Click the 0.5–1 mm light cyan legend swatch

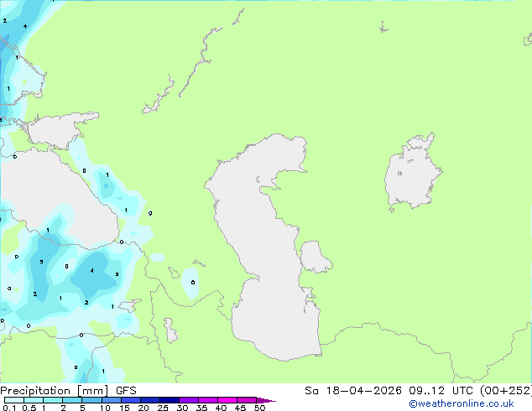point(34,400)
